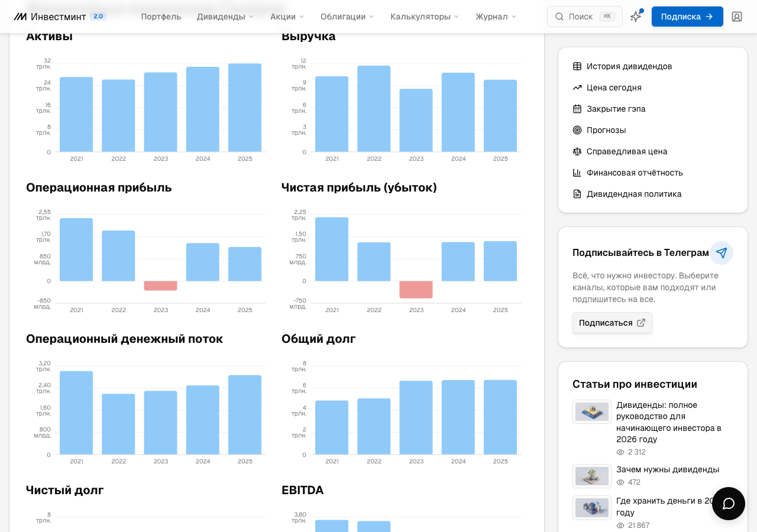Open the Зачем нужны дивиденды article thumbnail
757x532 pixels.
click(592, 476)
